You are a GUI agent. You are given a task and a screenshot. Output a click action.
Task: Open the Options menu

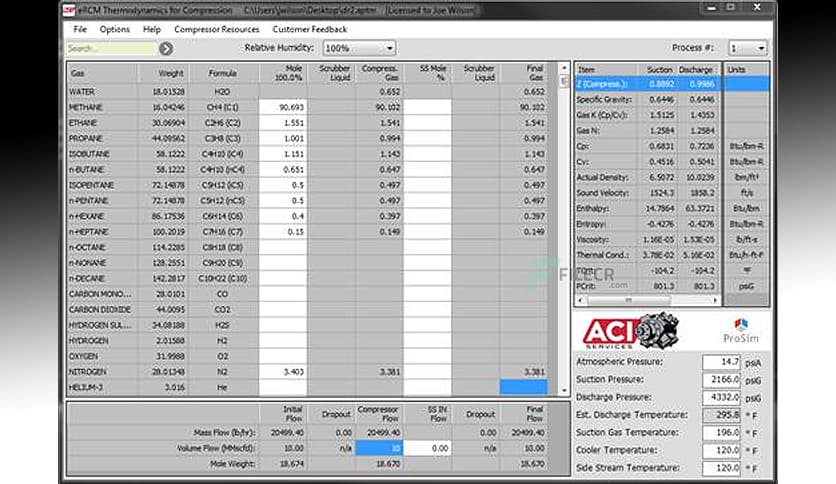pos(115,29)
